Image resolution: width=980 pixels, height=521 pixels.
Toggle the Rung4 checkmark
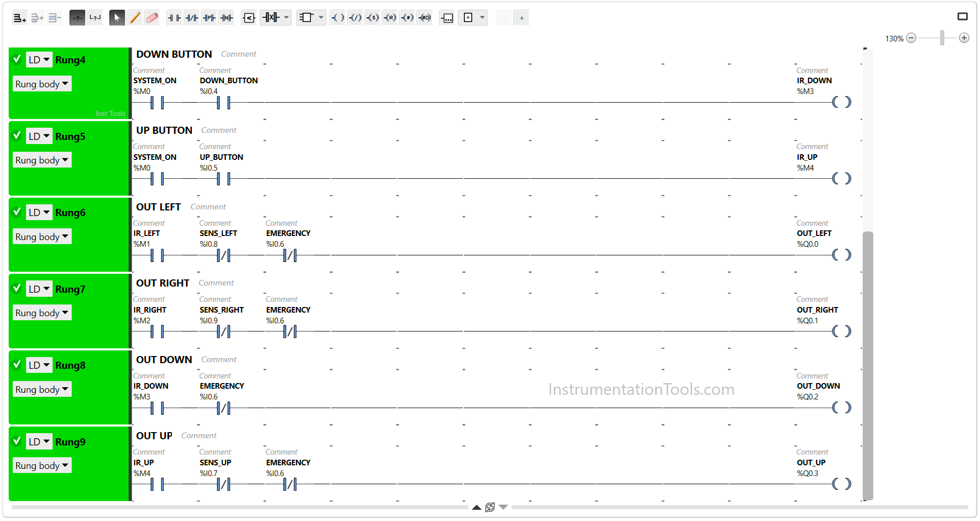tap(17, 59)
